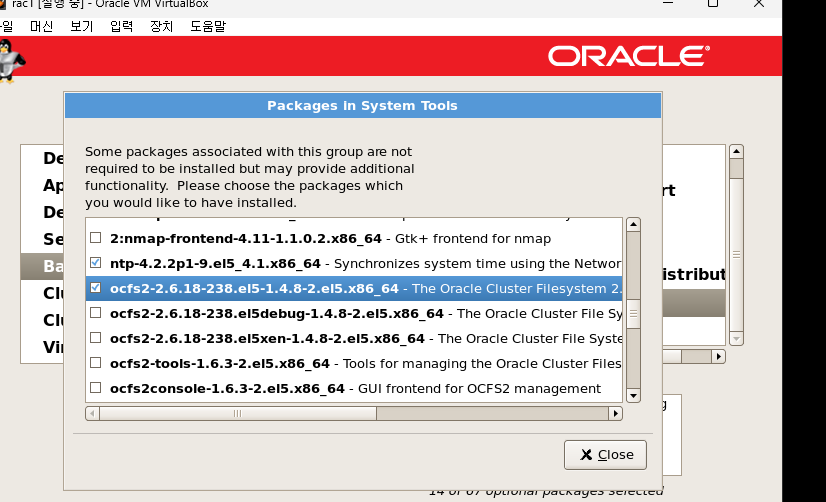Select the ntp Synchronizes system time row

(354, 263)
